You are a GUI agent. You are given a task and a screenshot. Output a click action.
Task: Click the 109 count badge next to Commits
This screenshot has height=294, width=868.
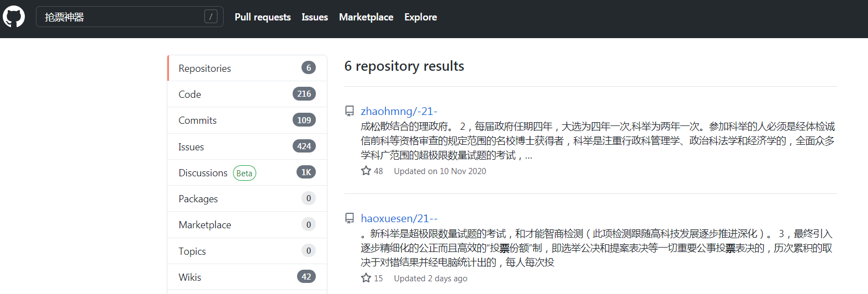304,120
